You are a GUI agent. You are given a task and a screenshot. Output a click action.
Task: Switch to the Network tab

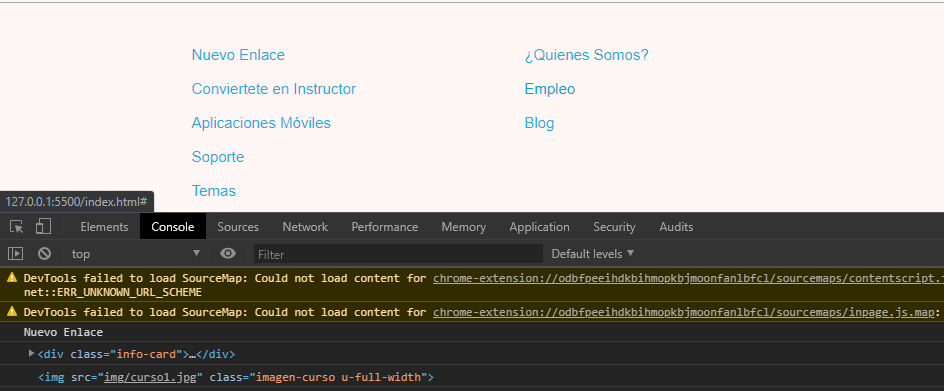305,227
